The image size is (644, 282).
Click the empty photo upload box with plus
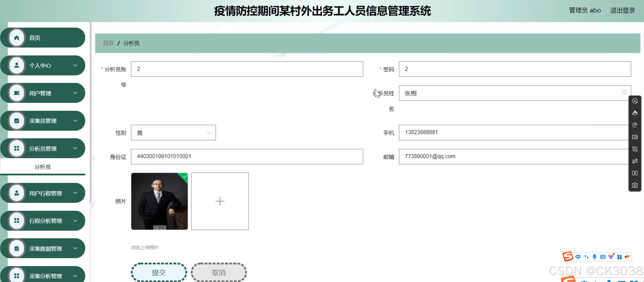pos(220,201)
